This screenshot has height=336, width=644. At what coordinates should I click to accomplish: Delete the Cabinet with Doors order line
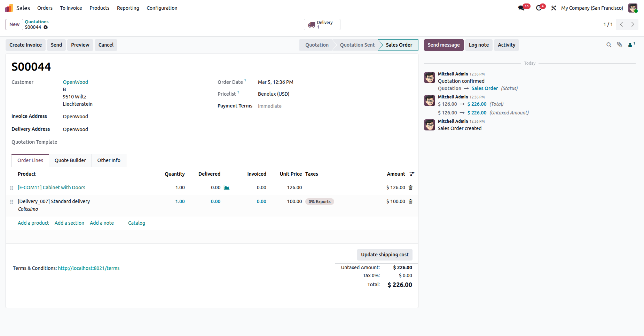(x=410, y=187)
